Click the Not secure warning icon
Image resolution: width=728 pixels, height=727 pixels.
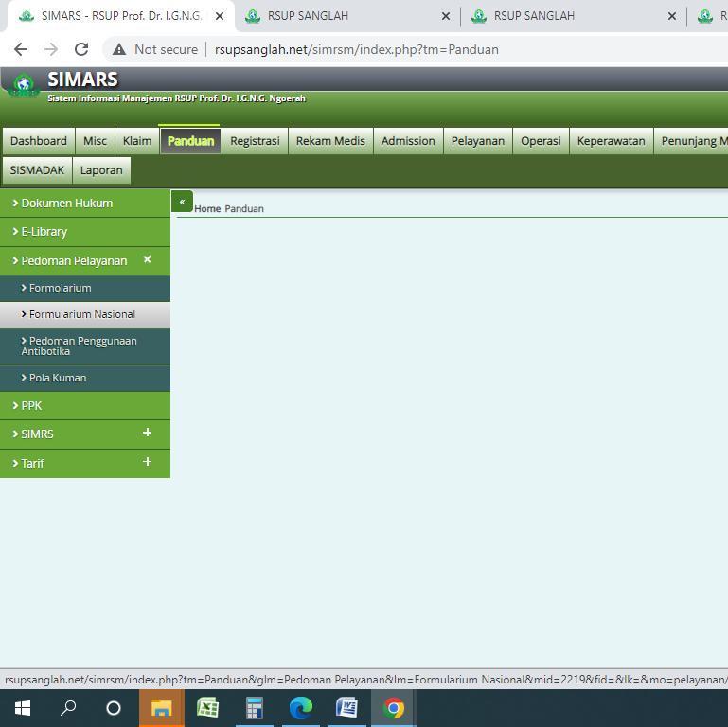tap(119, 49)
